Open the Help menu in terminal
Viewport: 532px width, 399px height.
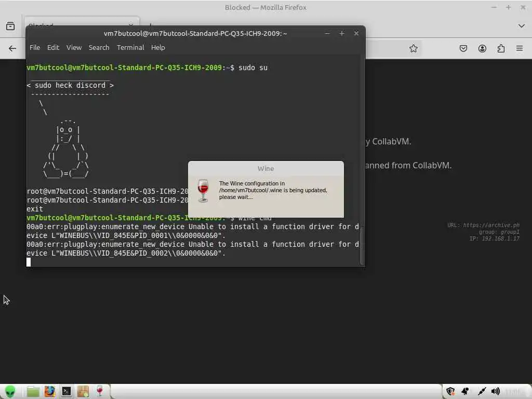[158, 47]
